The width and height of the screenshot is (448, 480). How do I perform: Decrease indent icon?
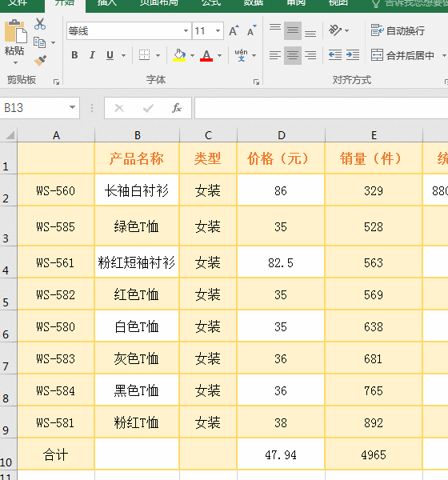335,55
